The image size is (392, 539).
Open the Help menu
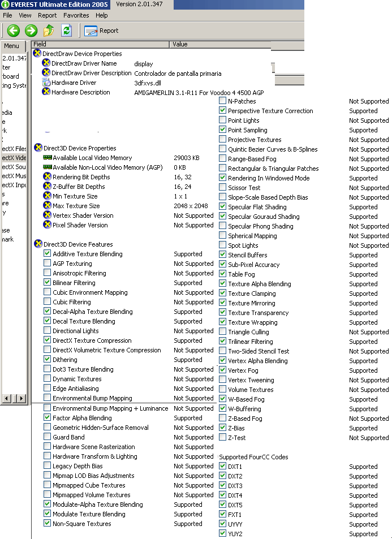click(x=101, y=15)
